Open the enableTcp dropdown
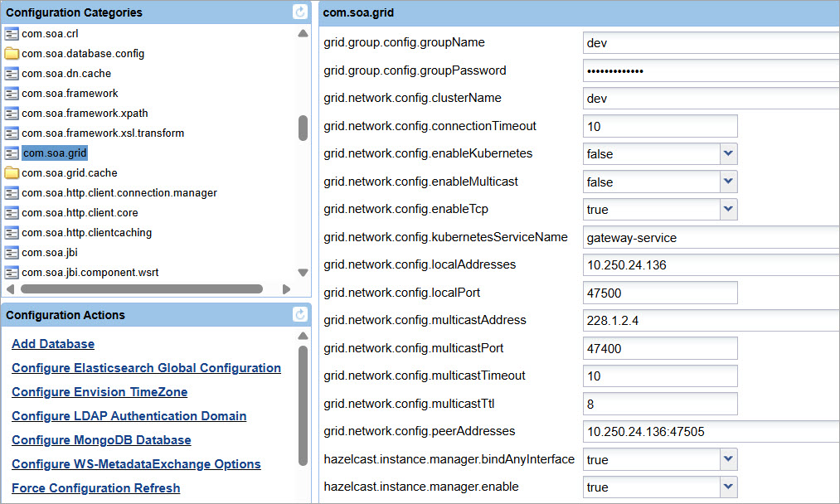This screenshot has width=840, height=504. [x=728, y=210]
